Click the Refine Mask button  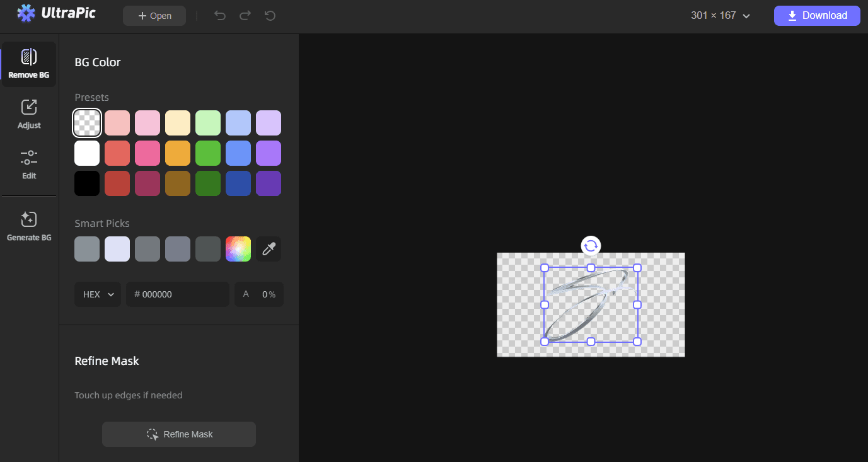click(178, 434)
